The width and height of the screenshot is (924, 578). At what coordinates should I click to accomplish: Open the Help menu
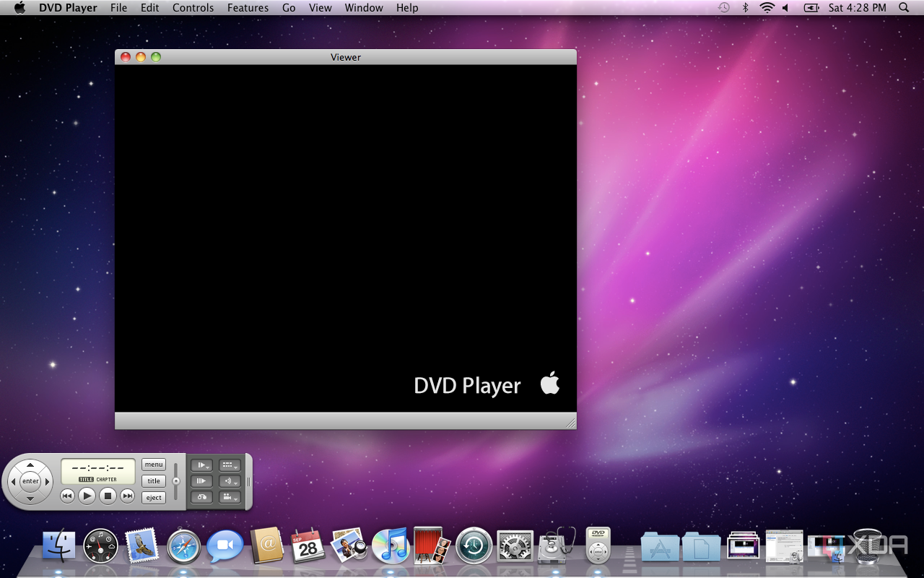click(x=407, y=8)
